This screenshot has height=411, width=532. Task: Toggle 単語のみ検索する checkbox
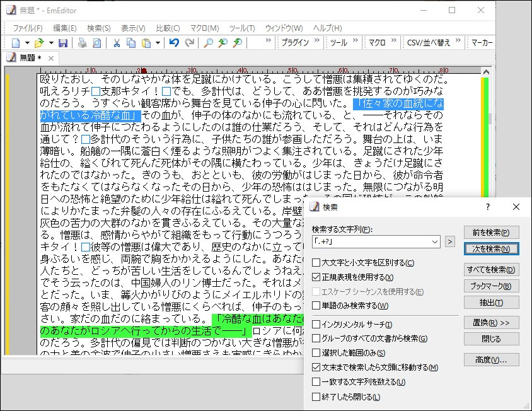click(316, 306)
